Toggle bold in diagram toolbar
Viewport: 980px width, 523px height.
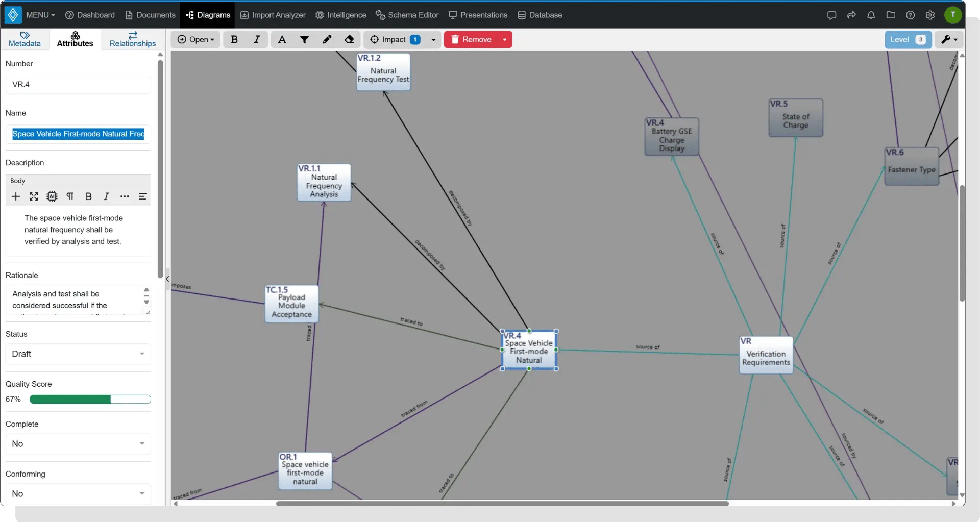234,39
